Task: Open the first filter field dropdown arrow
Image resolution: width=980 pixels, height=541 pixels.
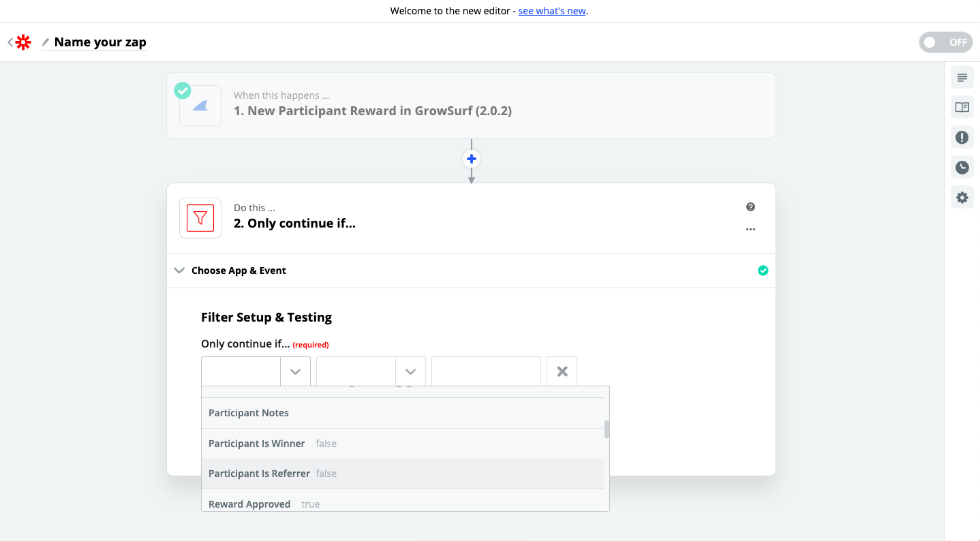Action: coord(295,371)
